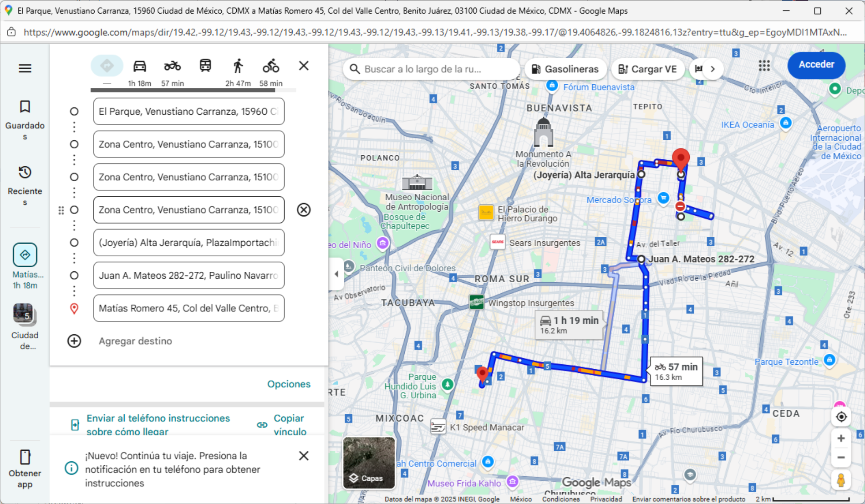Screen dimensions: 865x504
Task: Select the driving route mode icon
Action: [140, 65]
